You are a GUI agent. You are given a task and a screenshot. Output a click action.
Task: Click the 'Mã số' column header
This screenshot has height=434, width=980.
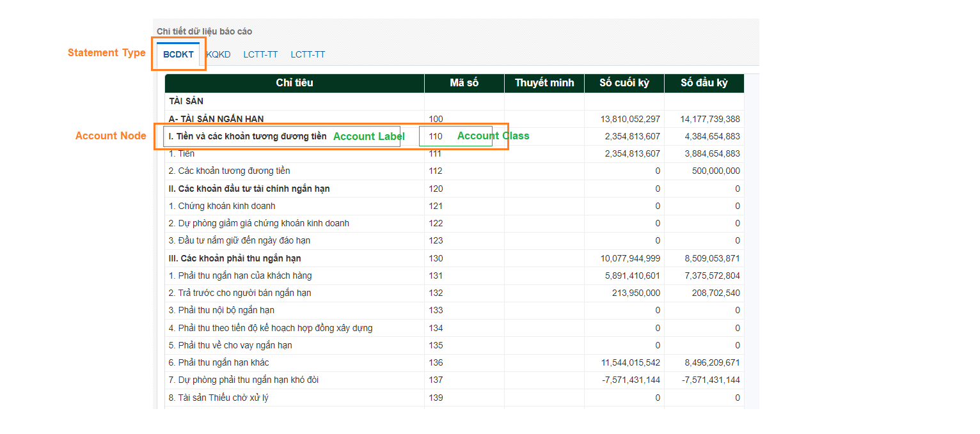coord(464,83)
